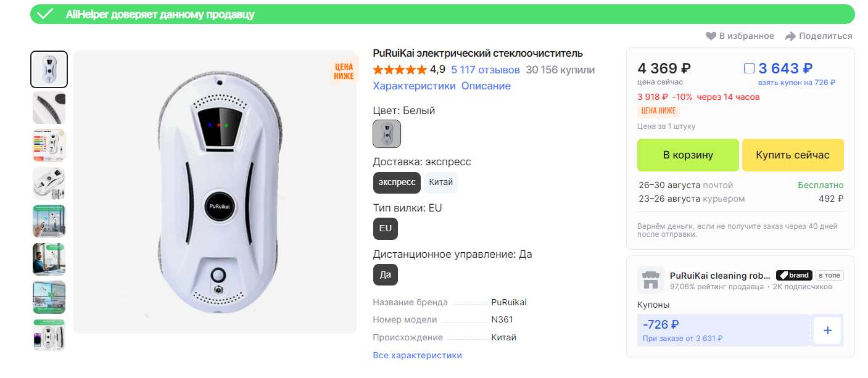Expand 'Все характеристики' list

(x=417, y=355)
